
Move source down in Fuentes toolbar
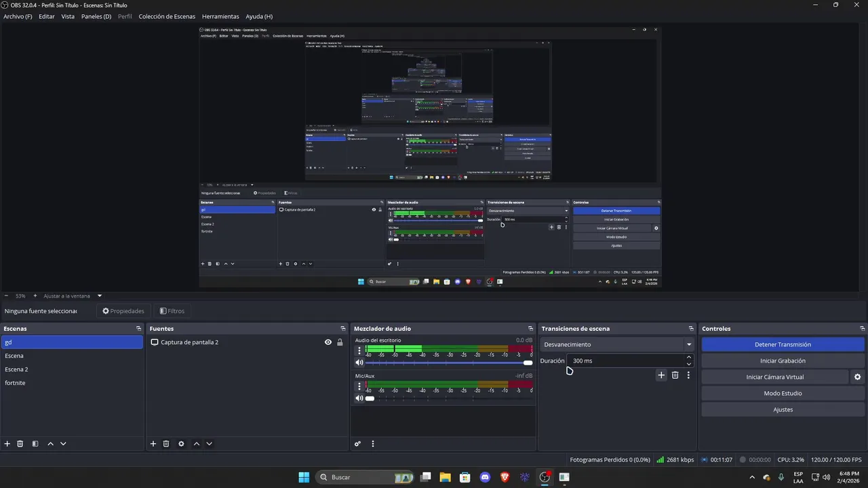pyautogui.click(x=209, y=444)
